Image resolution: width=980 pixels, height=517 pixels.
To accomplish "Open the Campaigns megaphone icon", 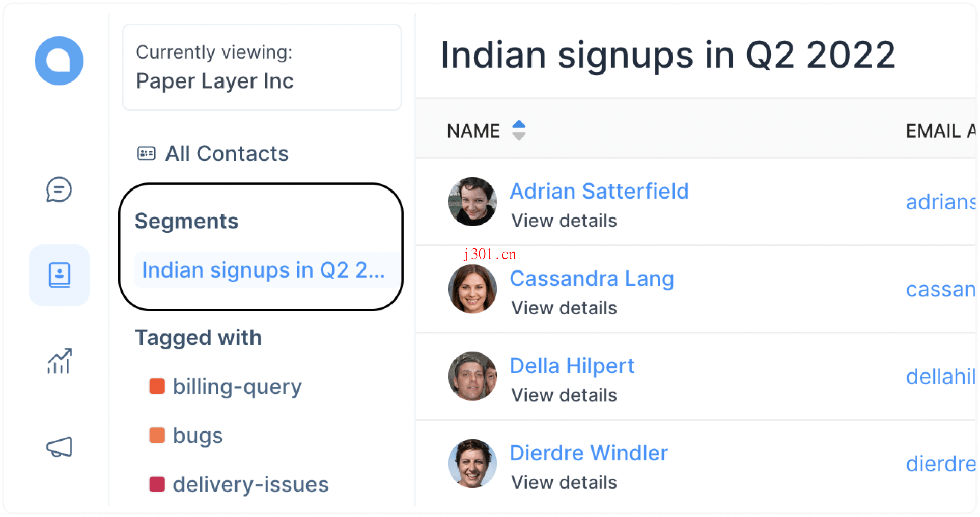I will click(x=59, y=447).
